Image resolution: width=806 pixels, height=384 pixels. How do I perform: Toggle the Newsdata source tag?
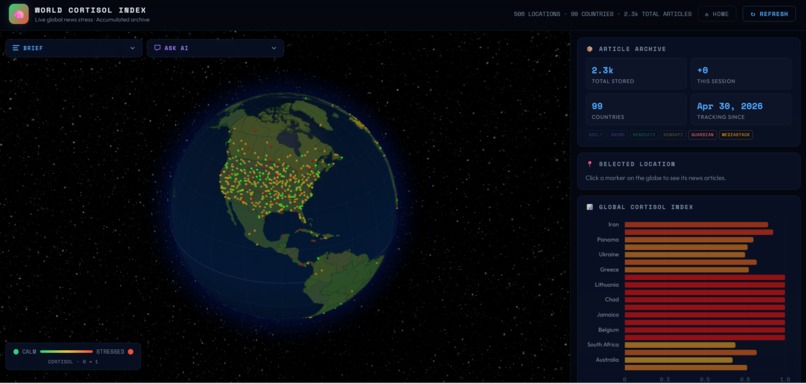point(644,135)
